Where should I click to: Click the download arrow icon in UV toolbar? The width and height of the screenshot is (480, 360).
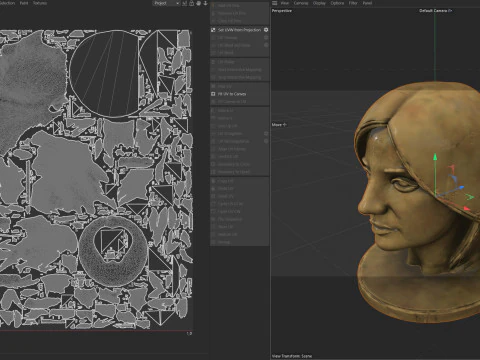click(x=205, y=3)
